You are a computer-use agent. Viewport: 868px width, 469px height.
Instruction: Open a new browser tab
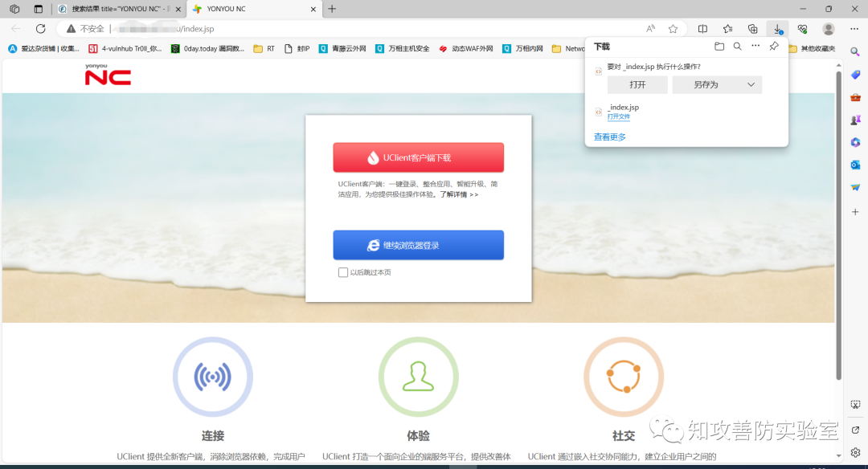333,10
